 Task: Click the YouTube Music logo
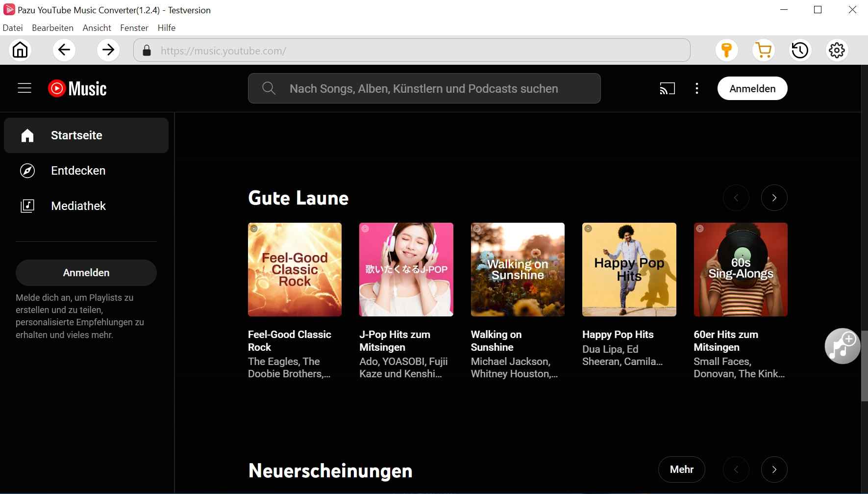click(77, 88)
